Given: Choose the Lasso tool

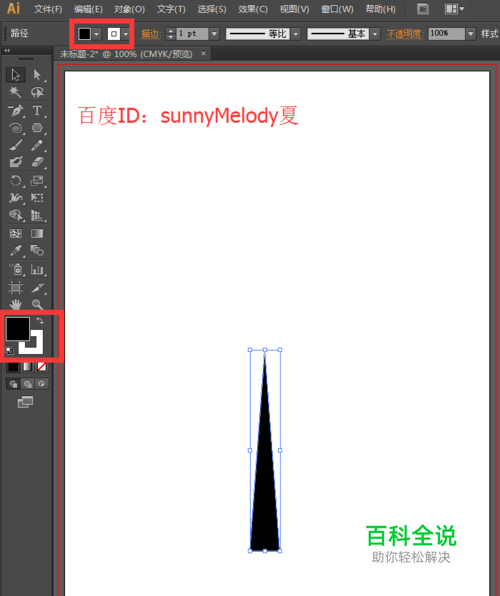Looking at the screenshot, I should 37,92.
